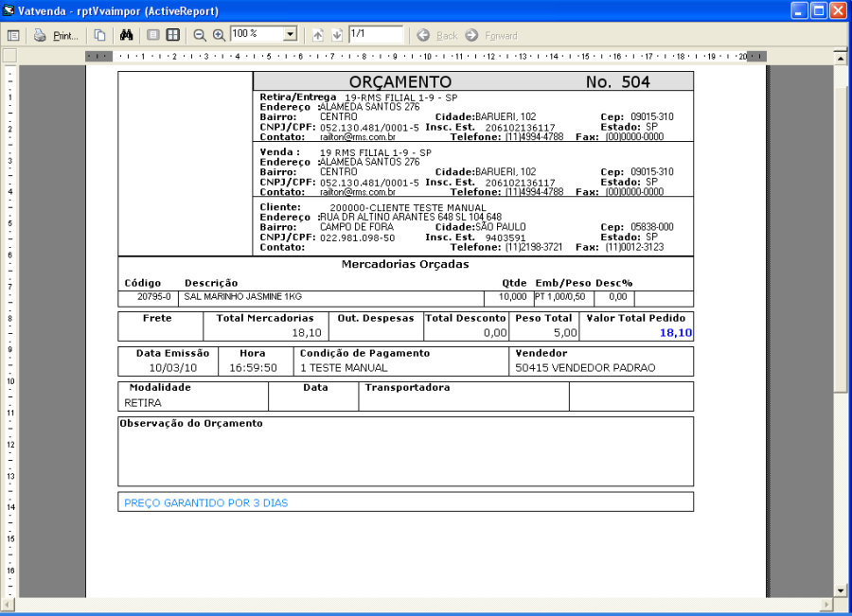Toggle the table of contents panel icon
852x616 pixels.
[13, 36]
